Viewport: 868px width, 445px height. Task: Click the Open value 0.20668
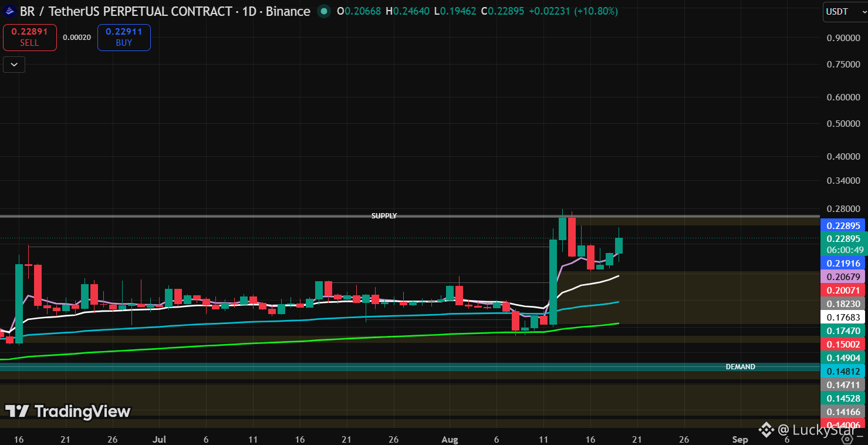[x=364, y=11]
